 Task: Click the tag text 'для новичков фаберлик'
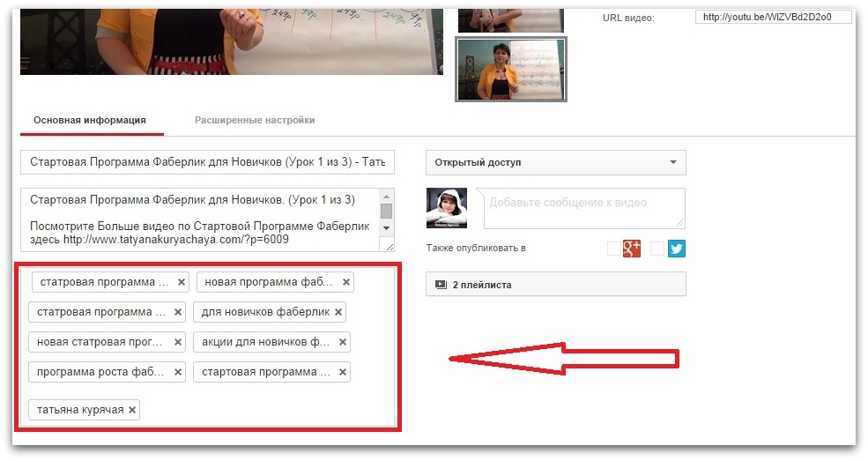[x=266, y=312]
